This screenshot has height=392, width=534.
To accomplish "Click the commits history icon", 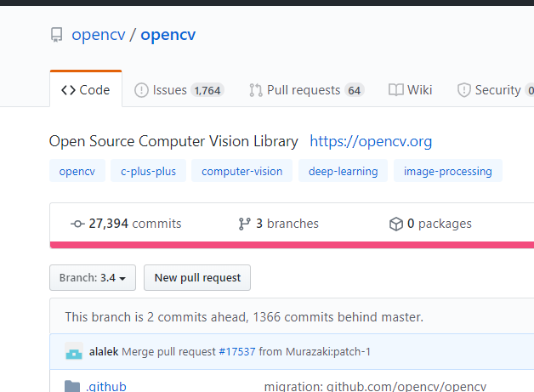I will (x=77, y=224).
